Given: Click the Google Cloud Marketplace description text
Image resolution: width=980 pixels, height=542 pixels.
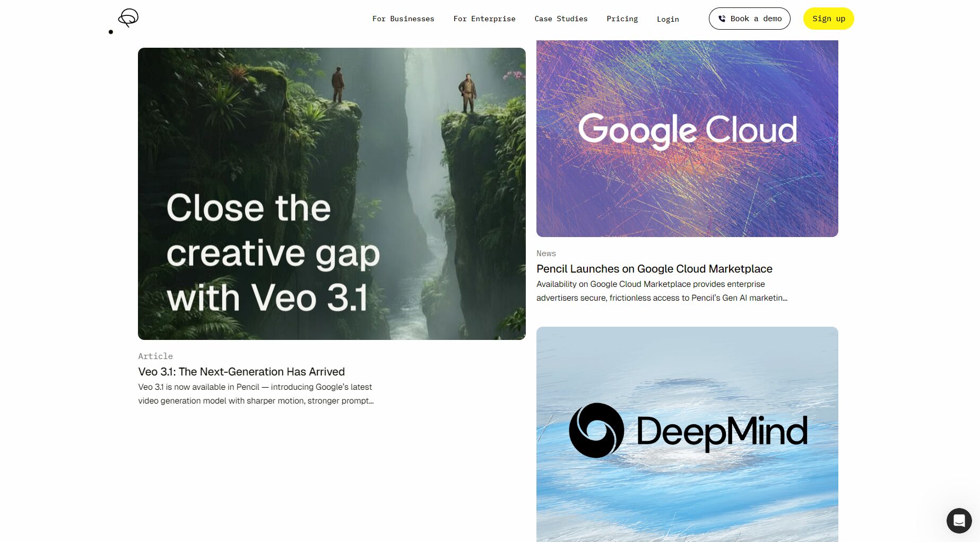Looking at the screenshot, I should [x=662, y=291].
